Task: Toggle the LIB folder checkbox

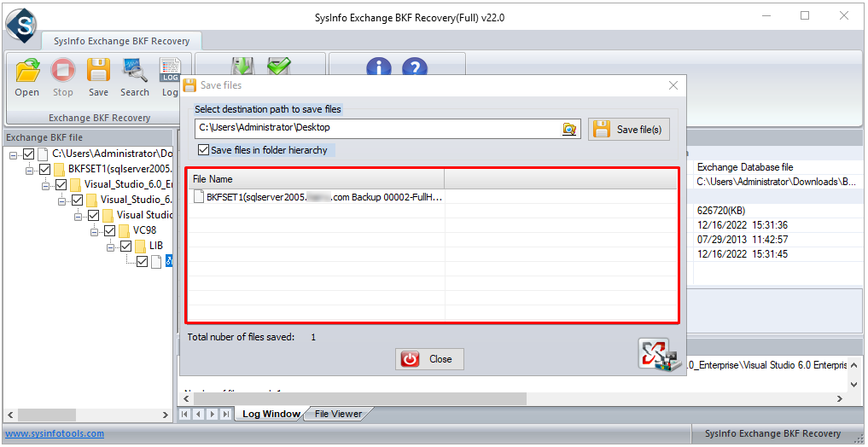Action: (x=126, y=246)
